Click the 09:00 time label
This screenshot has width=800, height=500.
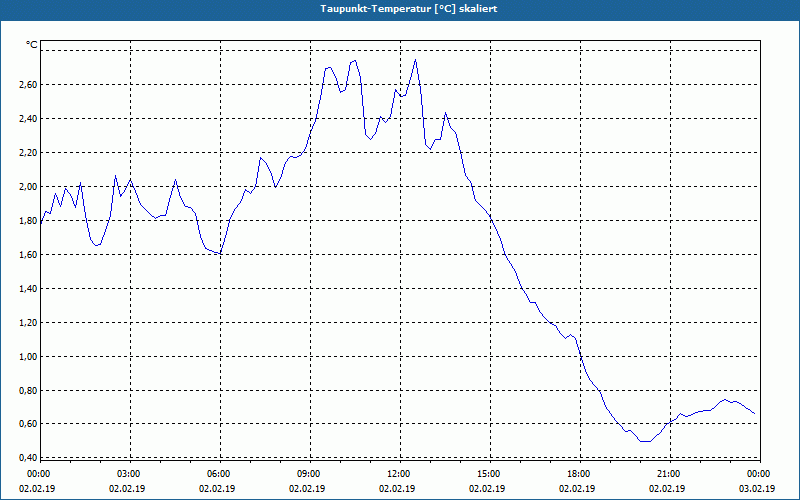[307, 474]
